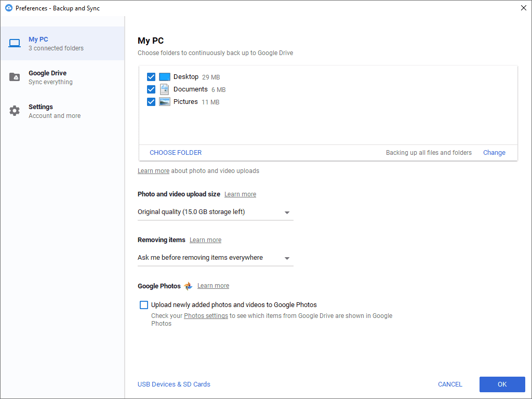Enable uploading new photos to Google Photos
The height and width of the screenshot is (399, 532).
[x=144, y=304]
